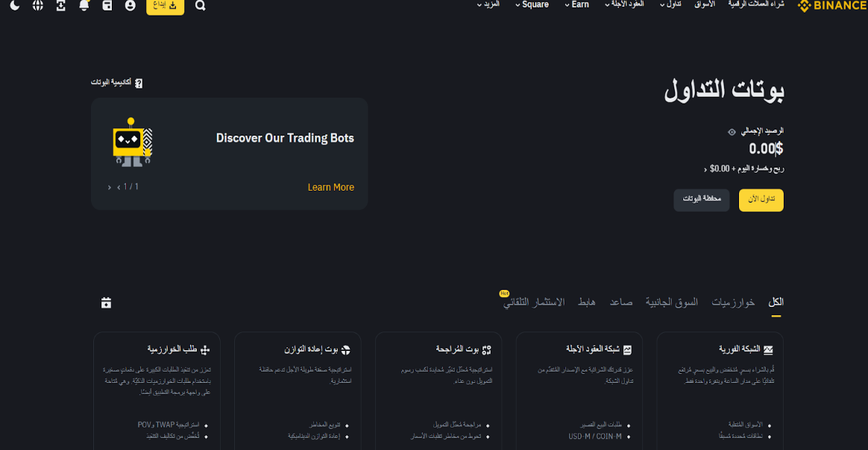Click the طلب الخوارزمية icon
Viewport: 868px width, 450px height.
tap(205, 350)
